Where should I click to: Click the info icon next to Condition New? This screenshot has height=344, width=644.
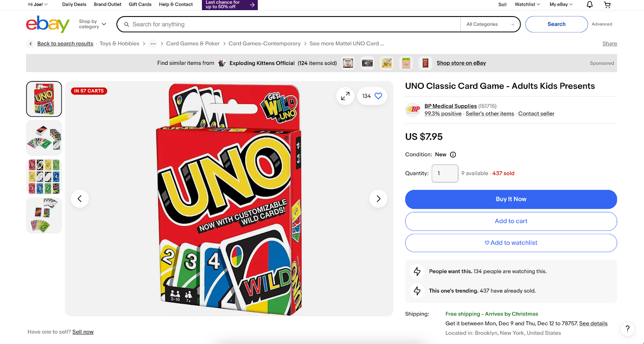(x=453, y=154)
